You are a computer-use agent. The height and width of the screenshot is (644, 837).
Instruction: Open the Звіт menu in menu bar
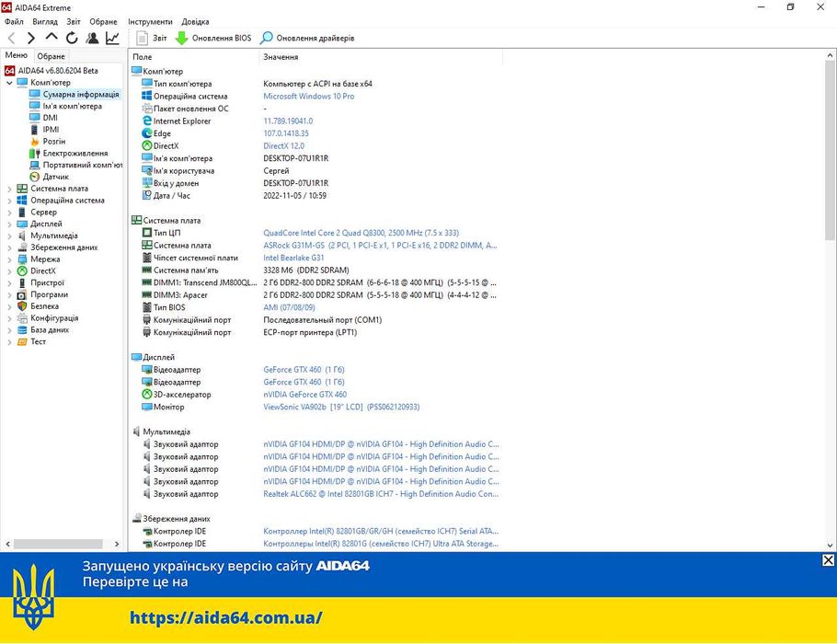pos(74,22)
